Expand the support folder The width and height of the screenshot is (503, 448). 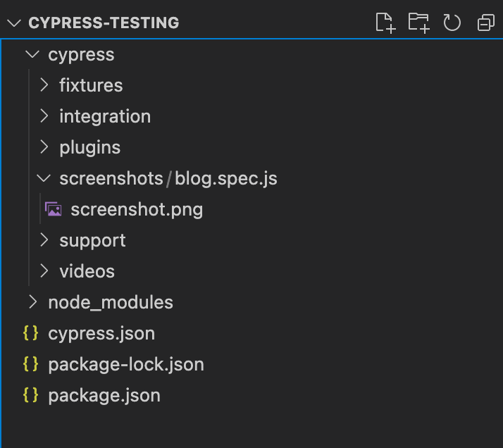click(x=44, y=240)
